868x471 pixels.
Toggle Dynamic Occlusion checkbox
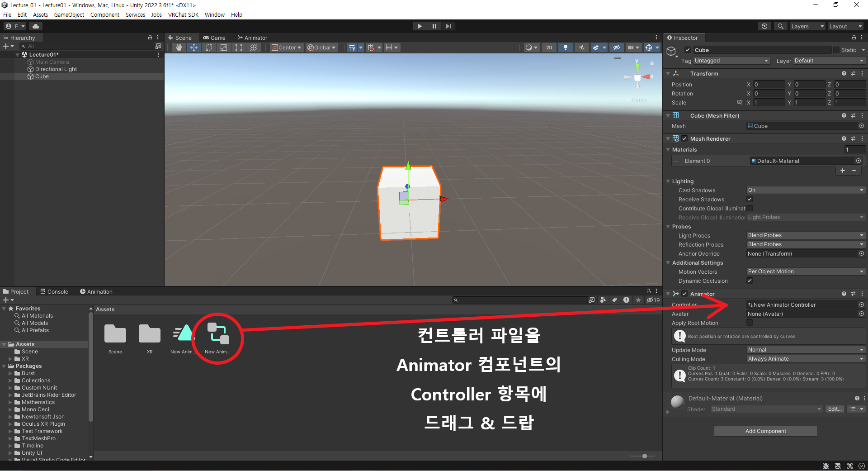pos(750,281)
